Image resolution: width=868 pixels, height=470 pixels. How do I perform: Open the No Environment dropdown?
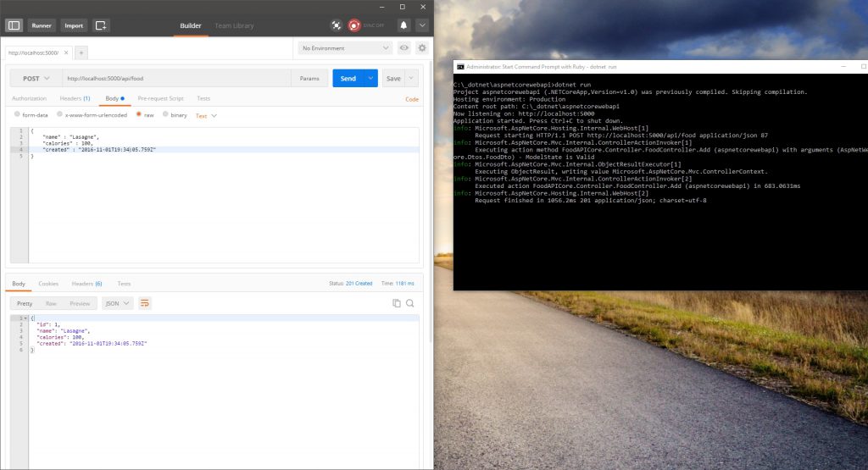345,48
